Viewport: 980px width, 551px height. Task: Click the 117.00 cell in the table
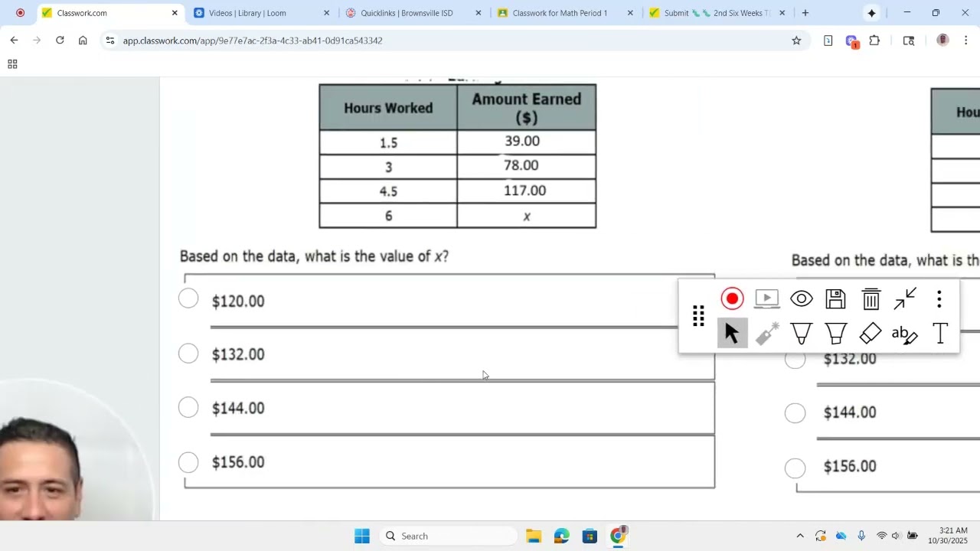coord(525,191)
